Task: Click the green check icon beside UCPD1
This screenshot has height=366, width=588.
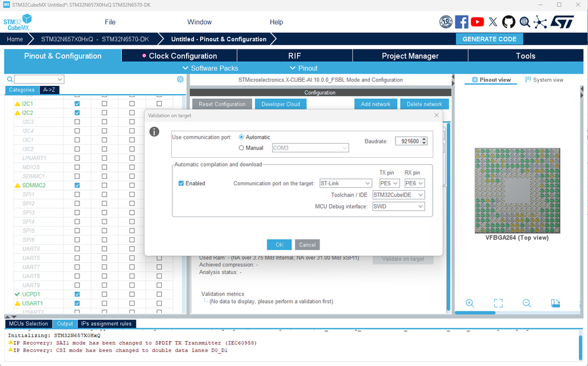Action: pos(17,294)
